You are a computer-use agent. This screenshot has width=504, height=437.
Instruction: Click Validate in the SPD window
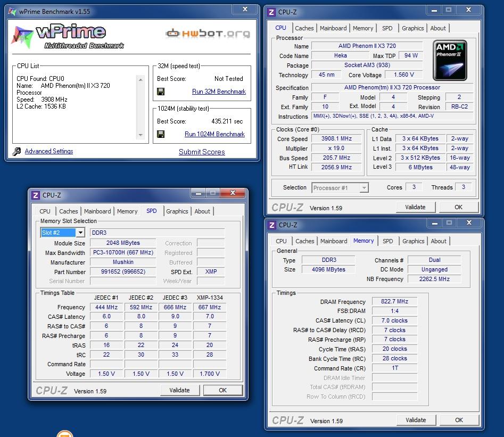coord(180,390)
